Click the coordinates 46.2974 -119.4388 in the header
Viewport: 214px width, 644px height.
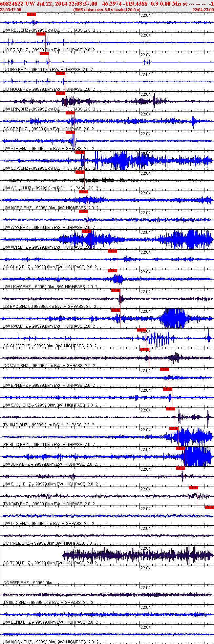click(x=124, y=4)
